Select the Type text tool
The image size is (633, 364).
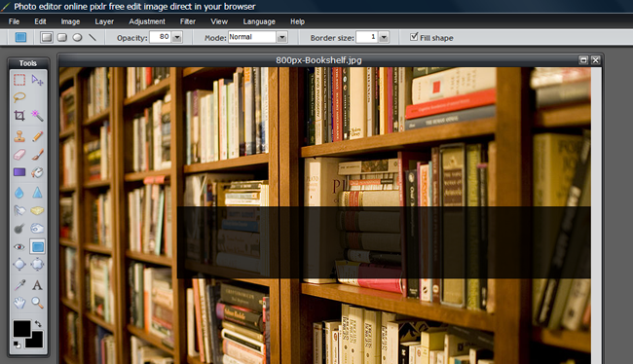[37, 285]
